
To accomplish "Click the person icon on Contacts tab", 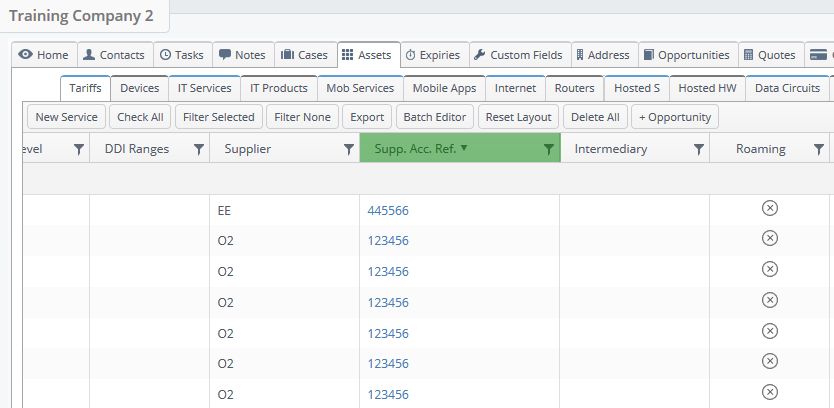I will (89, 55).
